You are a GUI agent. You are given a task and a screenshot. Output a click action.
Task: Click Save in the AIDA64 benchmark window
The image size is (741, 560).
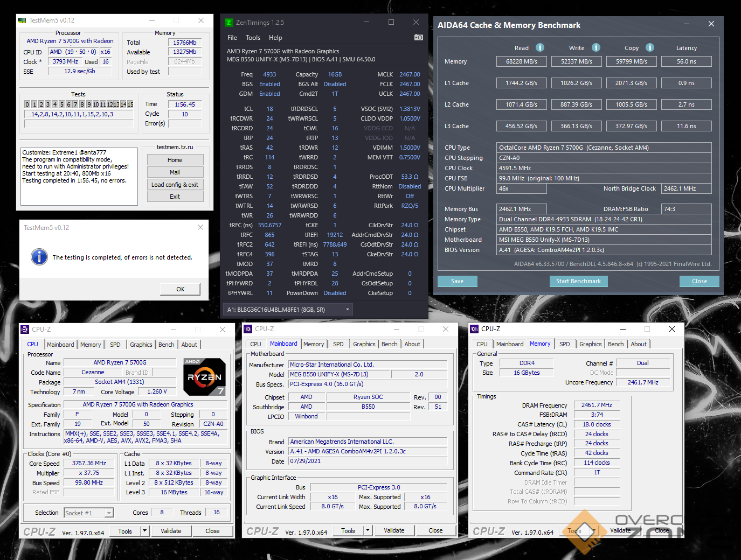click(458, 281)
